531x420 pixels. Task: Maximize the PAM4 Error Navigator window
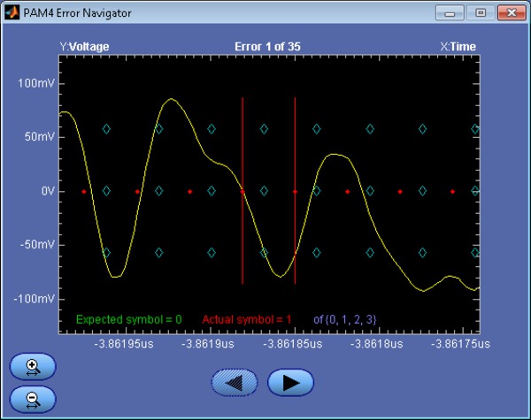pos(481,13)
